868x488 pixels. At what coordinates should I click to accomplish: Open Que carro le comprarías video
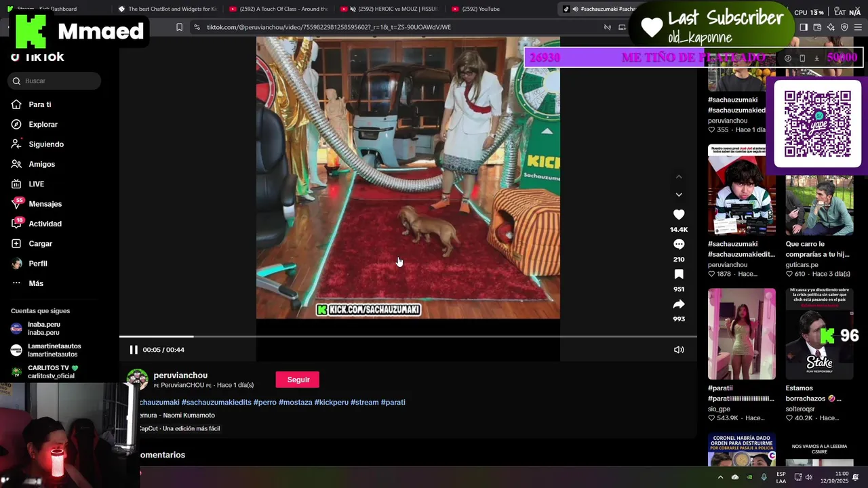pos(819,205)
